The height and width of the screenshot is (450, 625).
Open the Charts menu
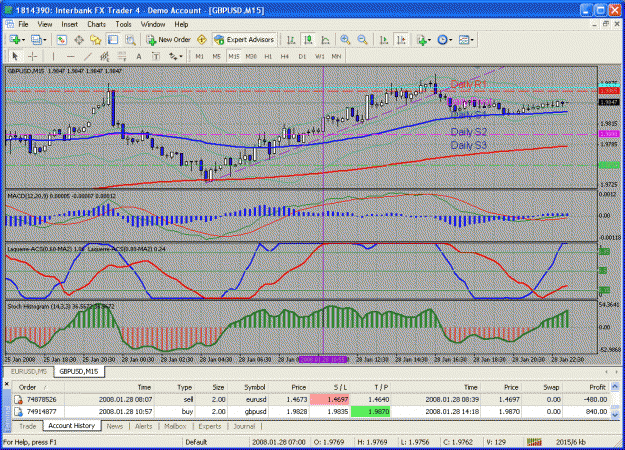click(x=96, y=24)
